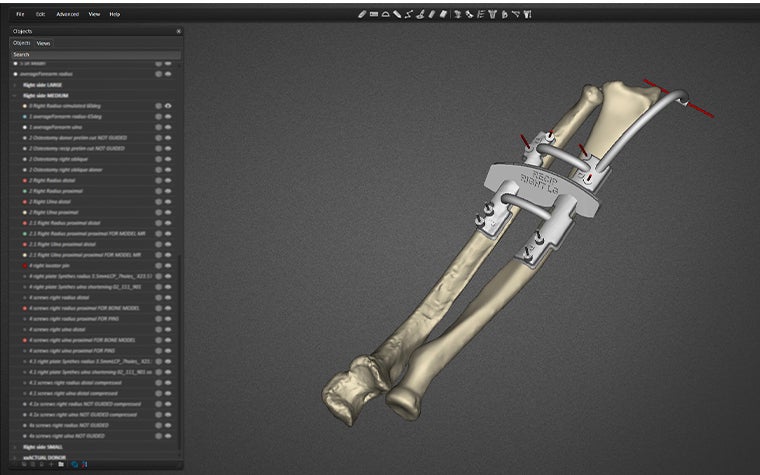Select 4.1 screws right ulna distal compressed
Viewport: 760px width, 475px height.
pyautogui.click(x=73, y=394)
